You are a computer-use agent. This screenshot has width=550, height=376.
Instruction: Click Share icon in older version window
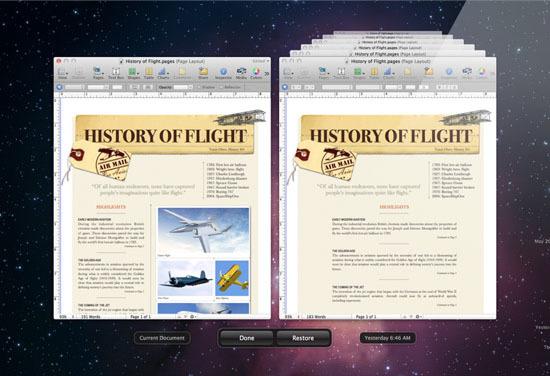click(x=428, y=73)
